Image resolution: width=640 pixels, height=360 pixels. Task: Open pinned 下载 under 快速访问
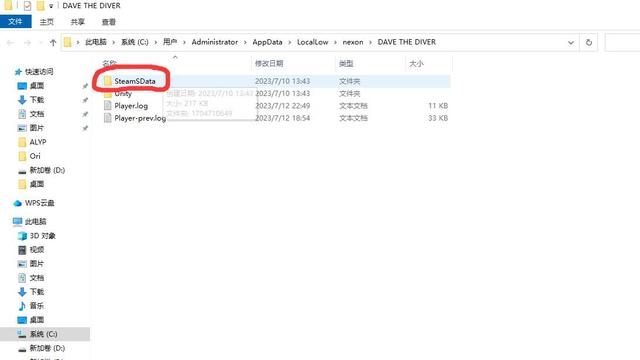[x=37, y=100]
